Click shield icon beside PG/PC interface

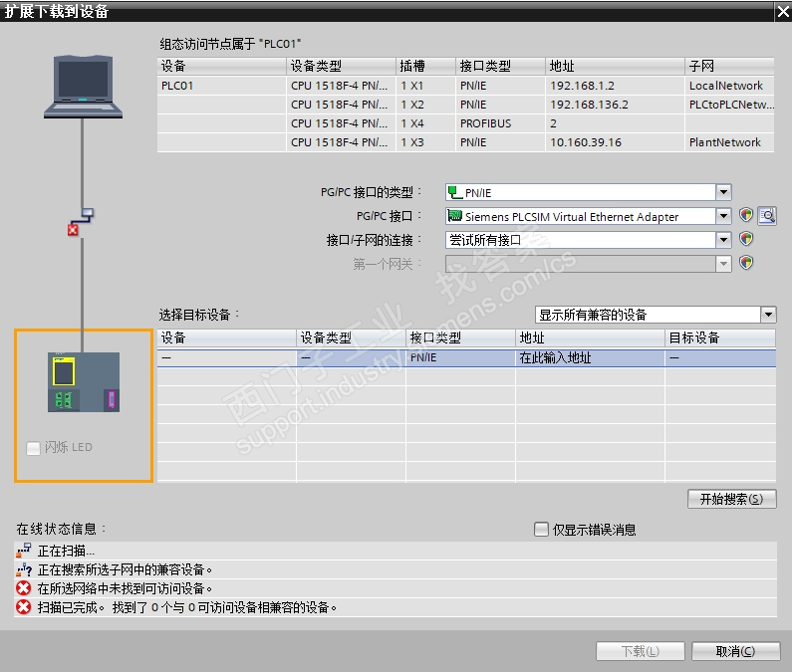(x=746, y=216)
